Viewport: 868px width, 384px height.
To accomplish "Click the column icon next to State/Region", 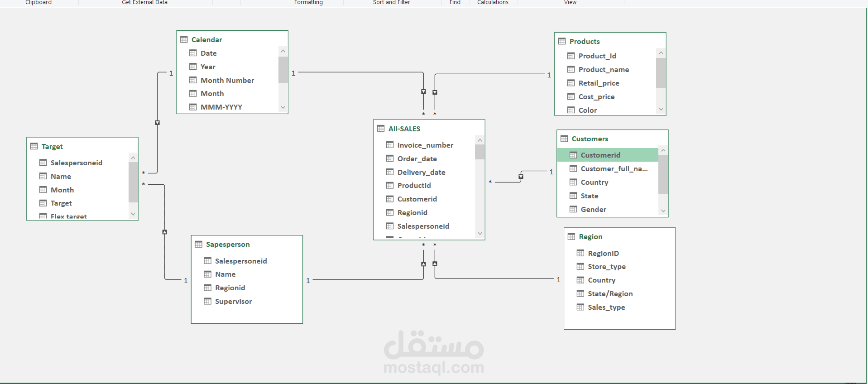I will point(580,293).
